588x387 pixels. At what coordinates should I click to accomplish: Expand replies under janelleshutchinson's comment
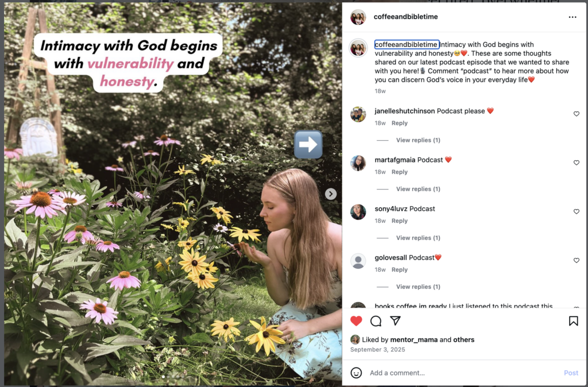coord(418,140)
